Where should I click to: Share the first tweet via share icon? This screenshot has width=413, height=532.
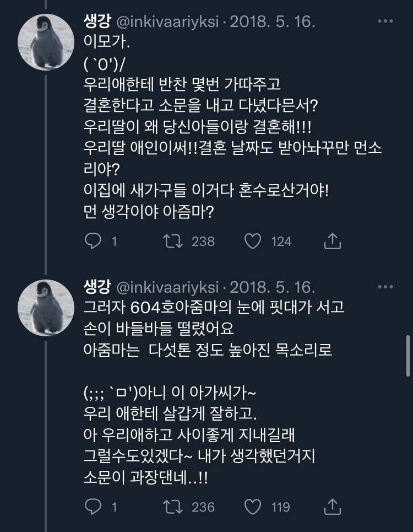[x=333, y=241]
